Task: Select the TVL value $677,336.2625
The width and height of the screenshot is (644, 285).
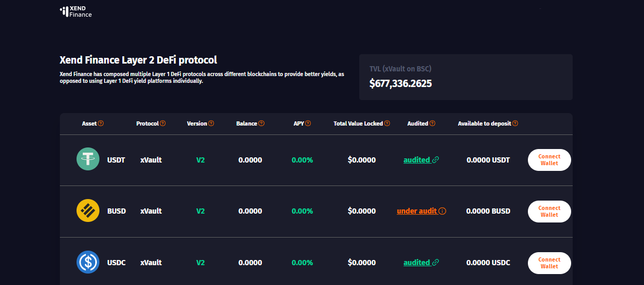Action: pyautogui.click(x=401, y=83)
